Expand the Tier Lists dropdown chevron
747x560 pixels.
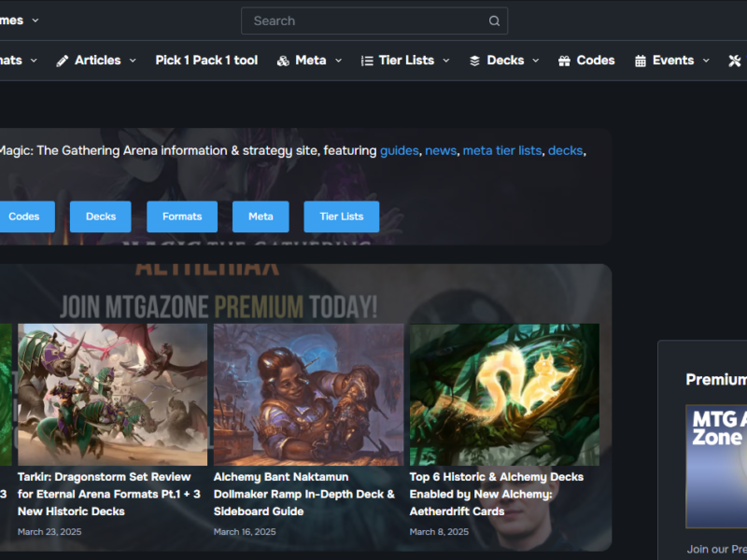pos(446,61)
